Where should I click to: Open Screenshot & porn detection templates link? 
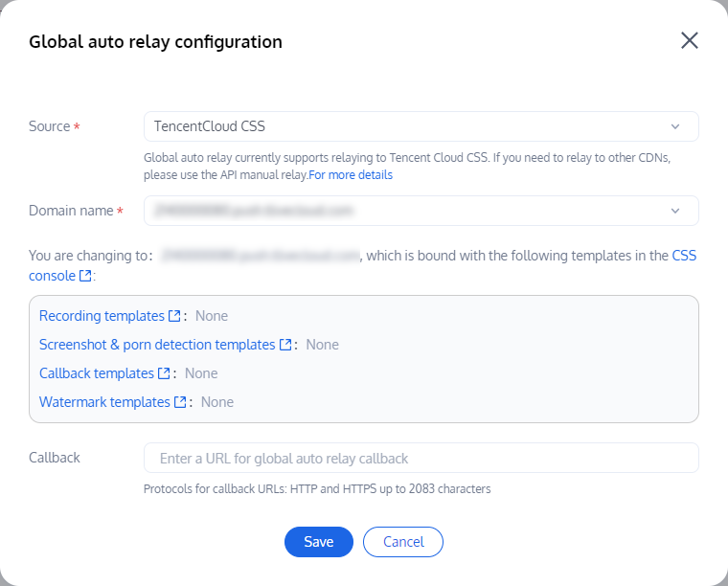pyautogui.click(x=157, y=345)
